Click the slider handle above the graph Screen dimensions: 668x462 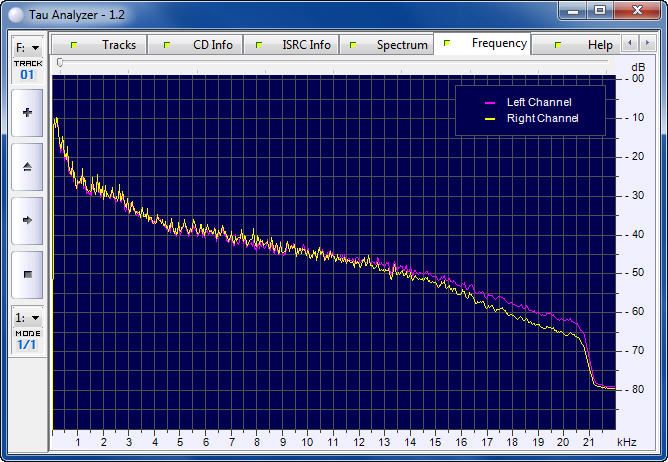(60, 63)
